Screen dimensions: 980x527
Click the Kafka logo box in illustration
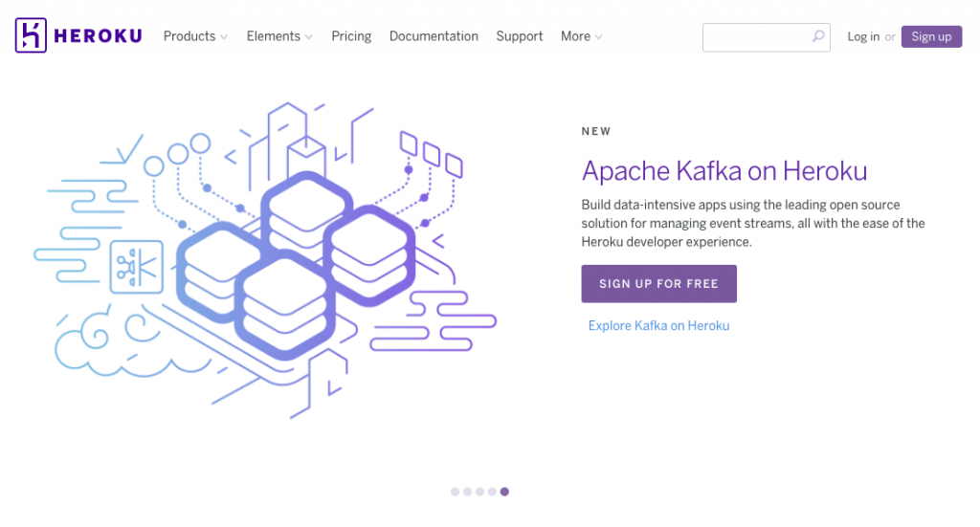[136, 267]
